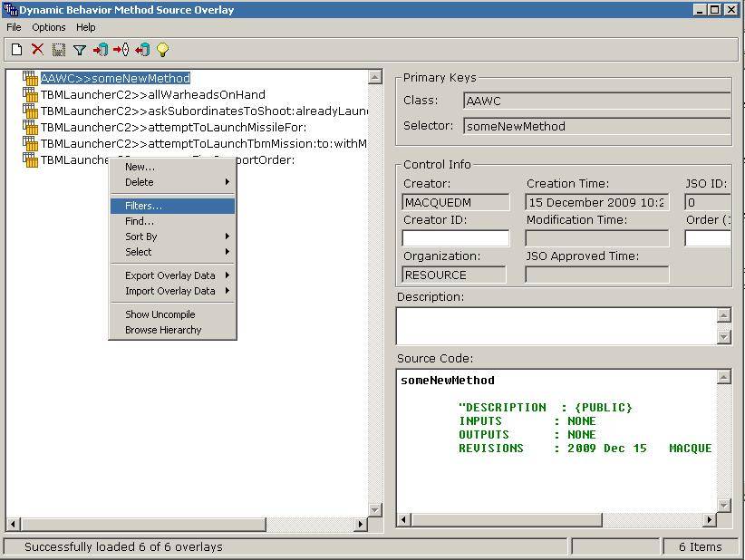Click the arrow-into-oval toolbar icon

coord(121,50)
